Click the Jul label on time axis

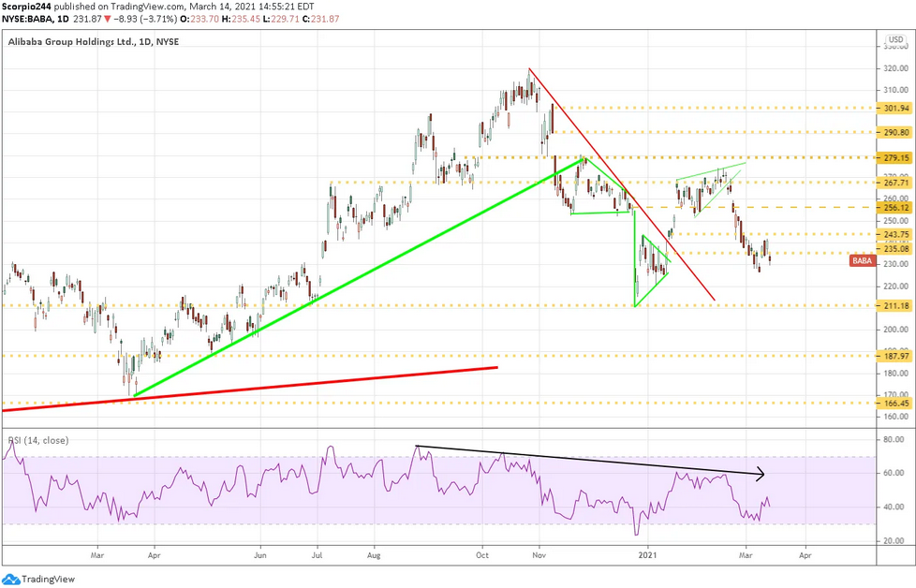pyautogui.click(x=318, y=554)
